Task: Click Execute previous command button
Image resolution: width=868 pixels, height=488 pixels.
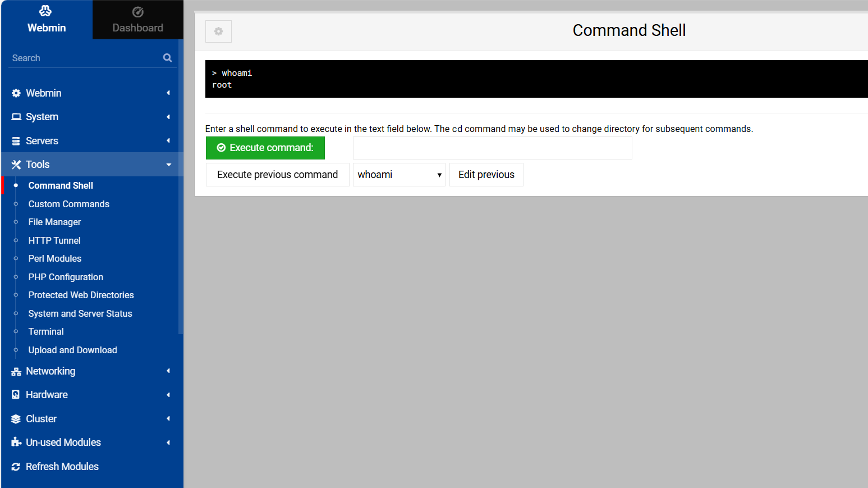Action: pos(278,175)
